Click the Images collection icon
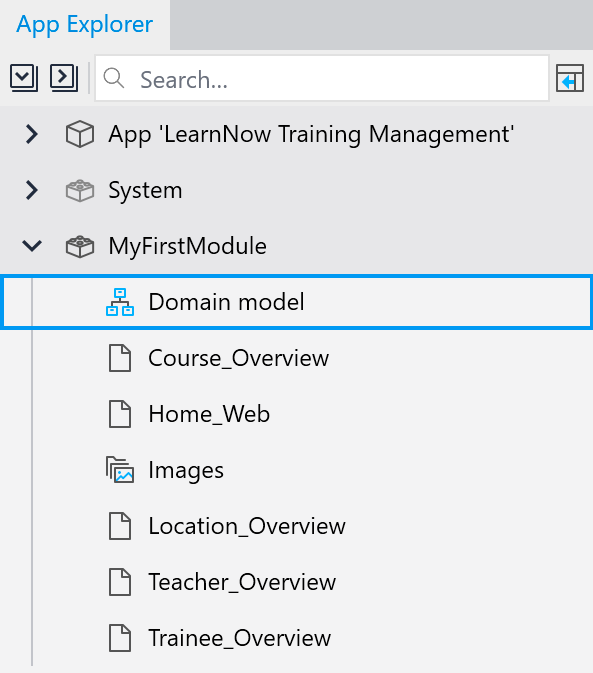Screen dimensions: 593x673 (120, 470)
